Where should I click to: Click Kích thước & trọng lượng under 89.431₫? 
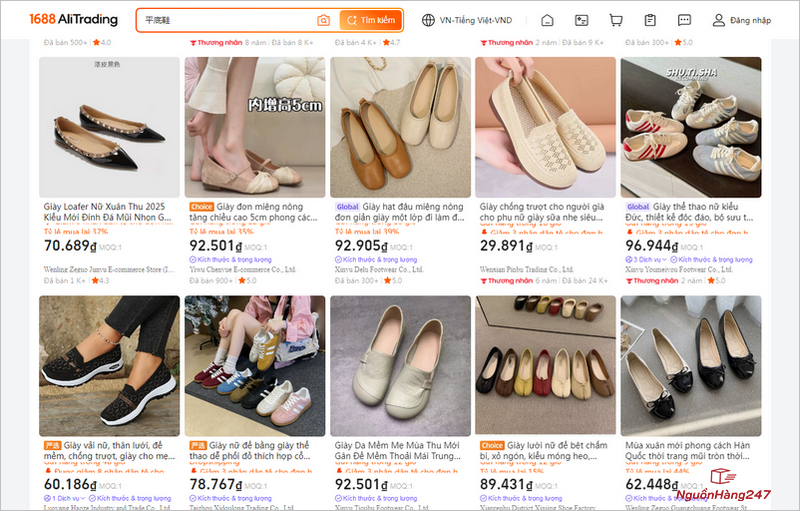[x=521, y=498]
